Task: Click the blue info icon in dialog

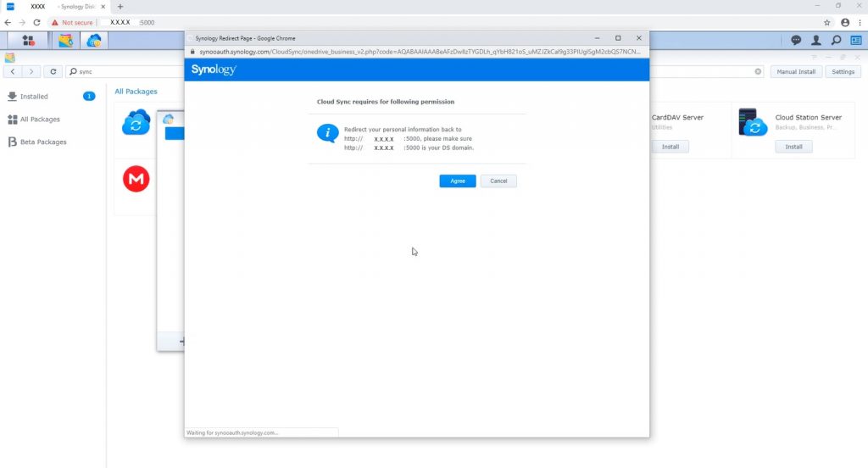Action: pyautogui.click(x=328, y=133)
